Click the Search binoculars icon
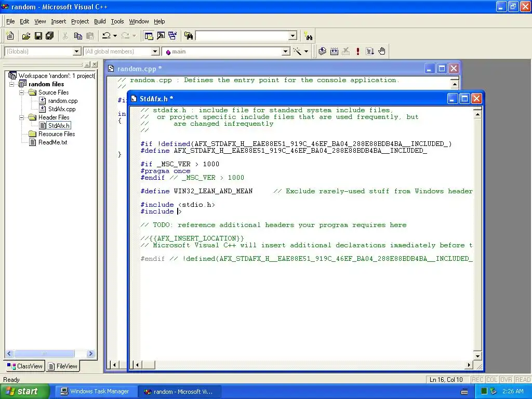 tap(309, 36)
